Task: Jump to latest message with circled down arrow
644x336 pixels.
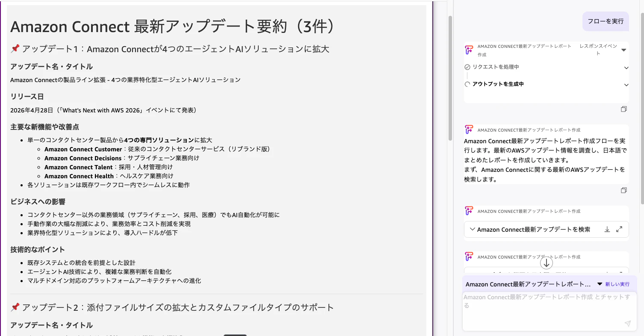Action: click(x=547, y=262)
